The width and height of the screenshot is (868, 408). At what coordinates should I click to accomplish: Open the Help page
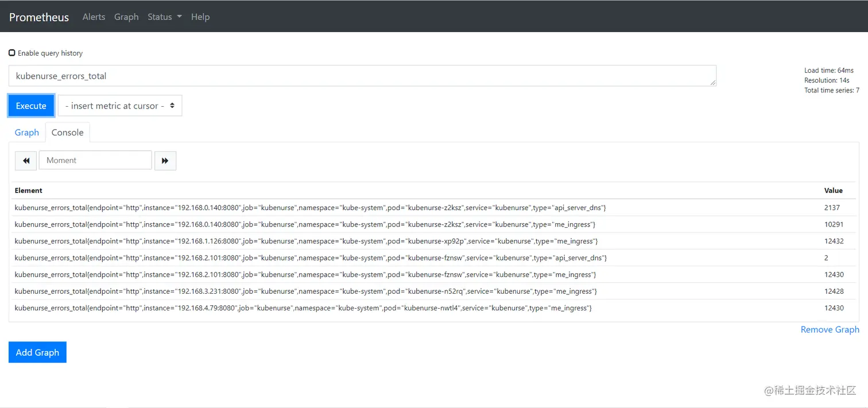(x=200, y=17)
